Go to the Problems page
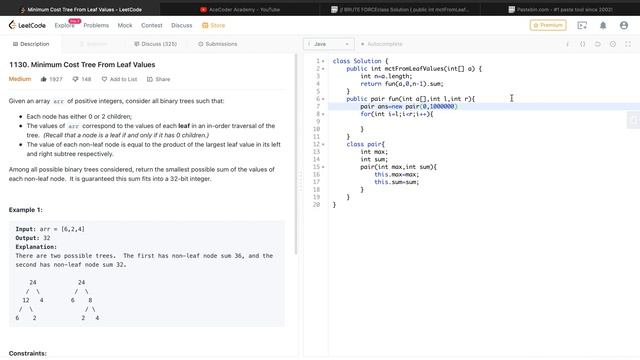Image resolution: width=640 pixels, height=360 pixels. [x=96, y=25]
